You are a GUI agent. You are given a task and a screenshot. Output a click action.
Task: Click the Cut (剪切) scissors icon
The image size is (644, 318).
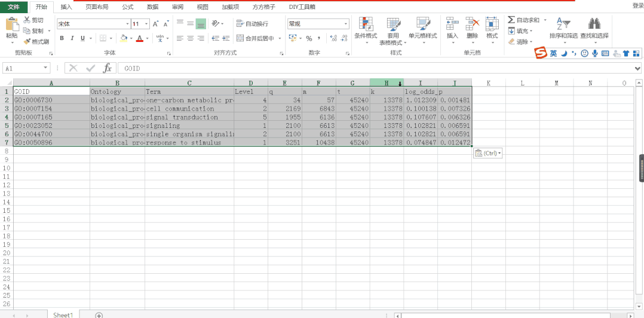27,20
